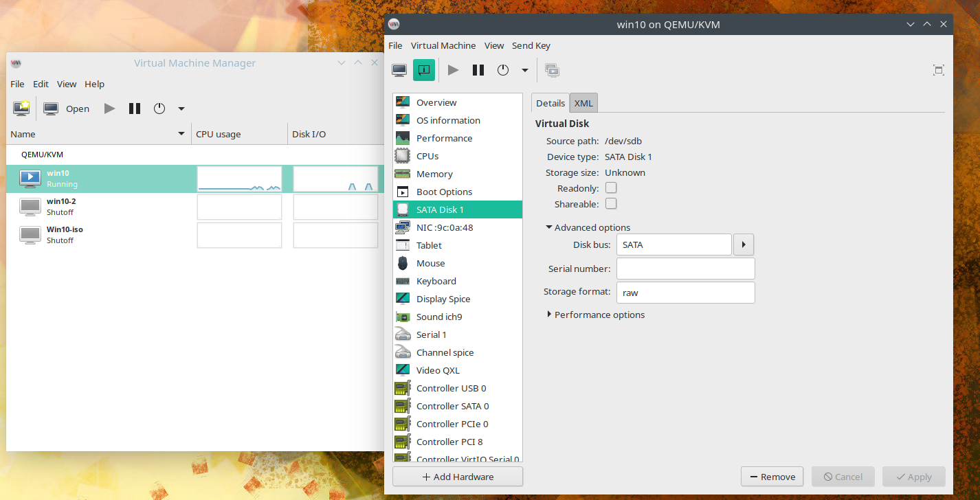
Task: Click the manage VM snapshots icon
Action: (552, 70)
